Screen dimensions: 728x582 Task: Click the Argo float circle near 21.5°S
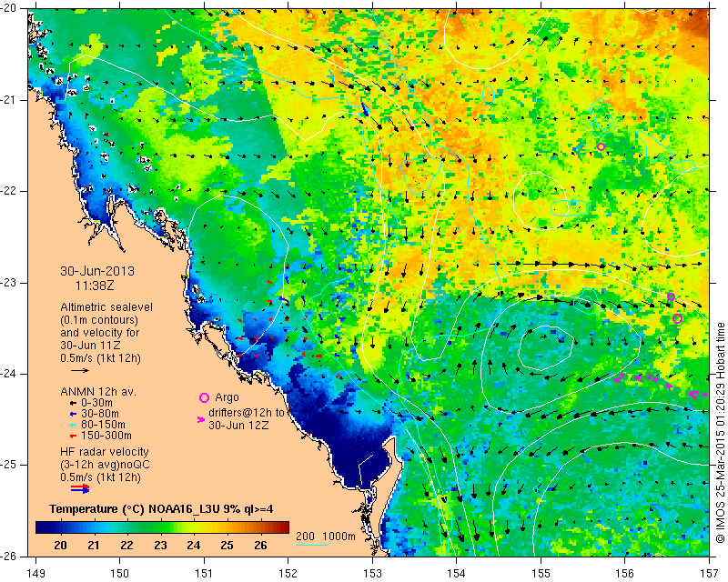click(601, 146)
